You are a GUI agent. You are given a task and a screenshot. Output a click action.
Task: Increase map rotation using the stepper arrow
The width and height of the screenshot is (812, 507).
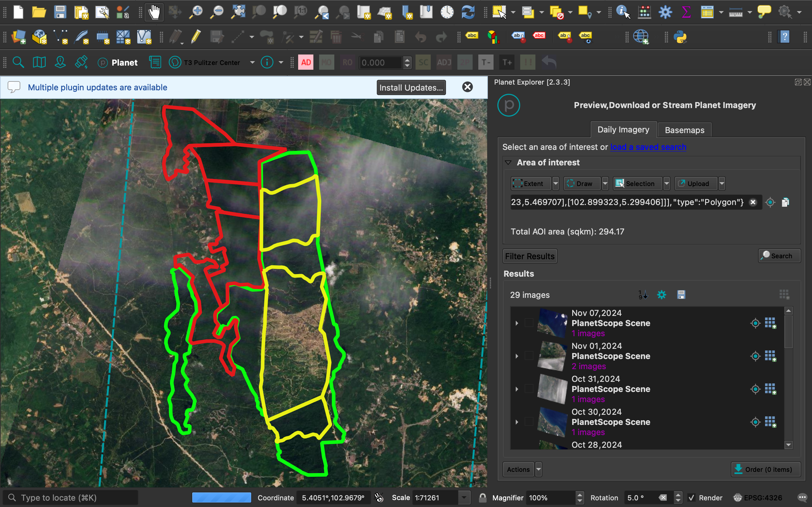click(x=678, y=495)
